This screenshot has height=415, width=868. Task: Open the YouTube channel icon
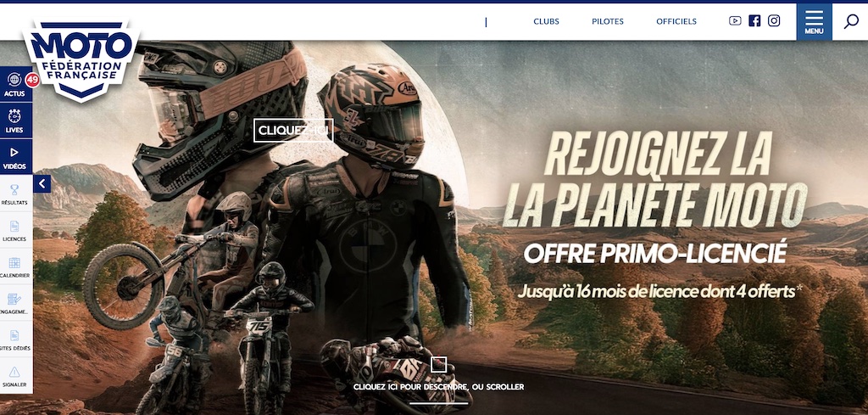735,21
